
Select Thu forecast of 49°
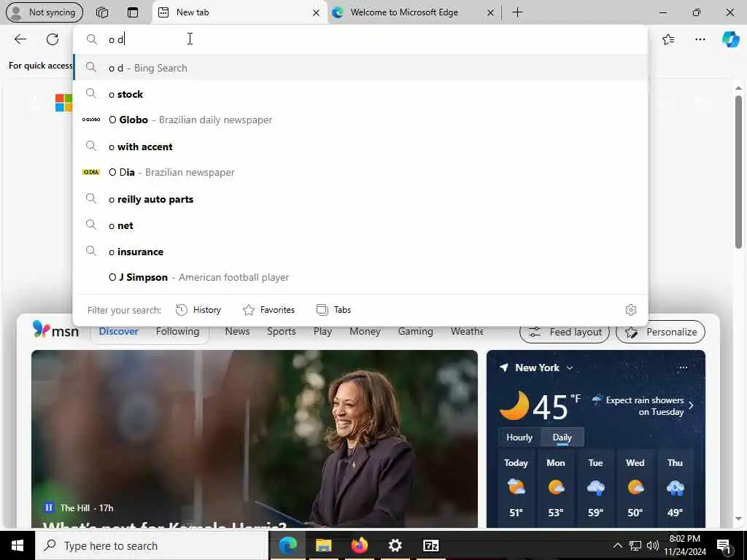[x=675, y=488]
